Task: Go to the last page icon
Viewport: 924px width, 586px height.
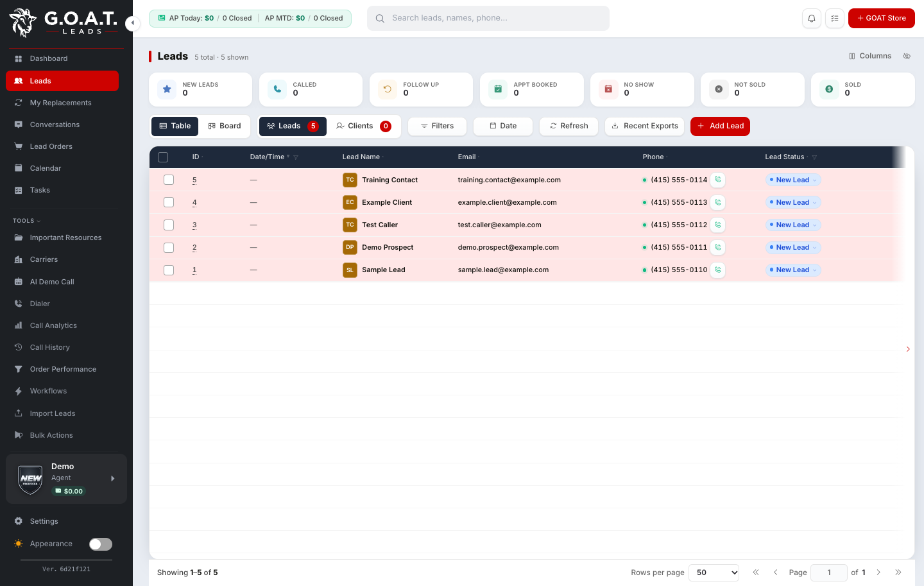Action: click(x=898, y=573)
